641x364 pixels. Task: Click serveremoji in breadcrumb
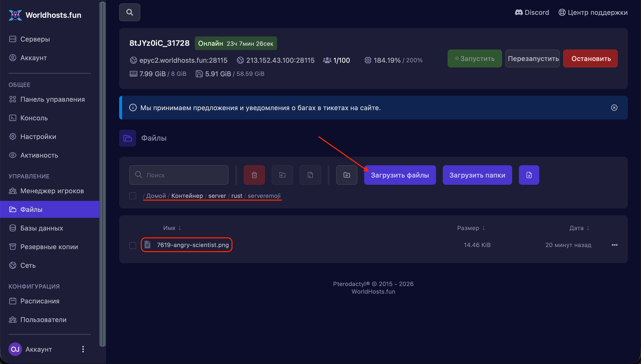pyautogui.click(x=264, y=196)
